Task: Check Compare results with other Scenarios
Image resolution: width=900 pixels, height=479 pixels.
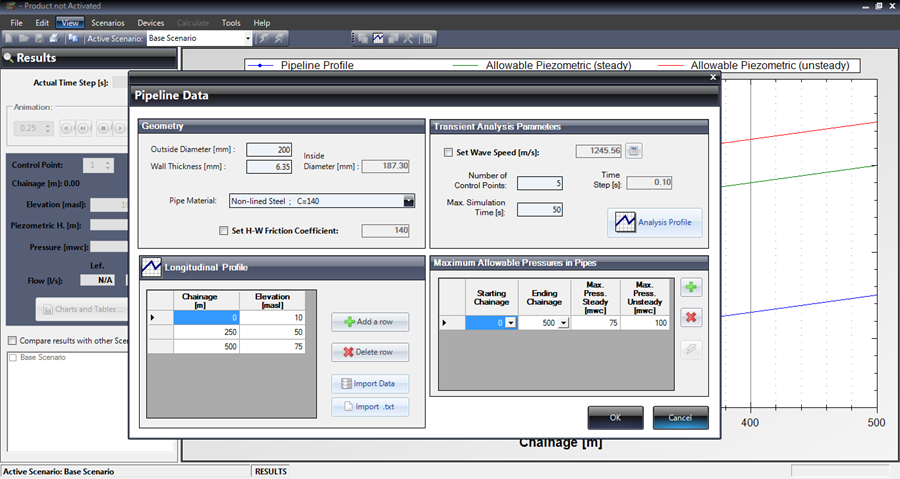Action: coord(12,340)
